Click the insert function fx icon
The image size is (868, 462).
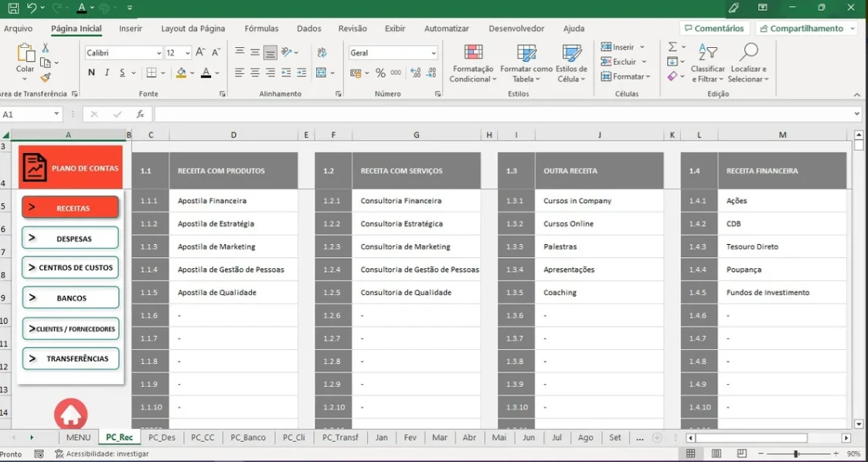coord(140,114)
